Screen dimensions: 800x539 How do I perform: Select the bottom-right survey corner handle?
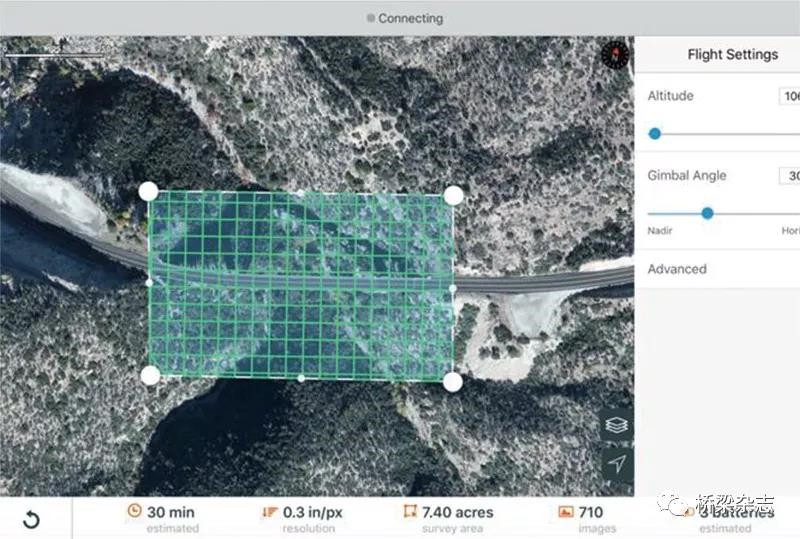[452, 381]
